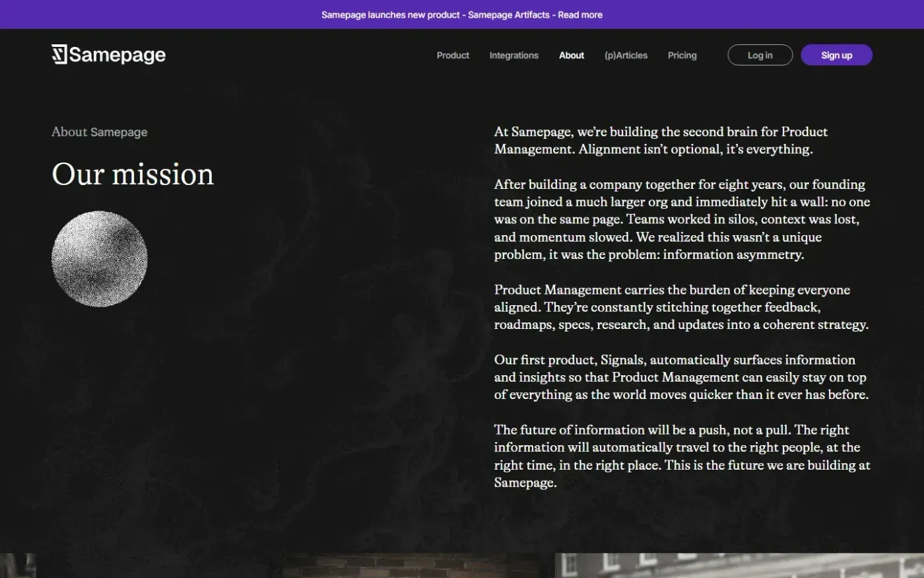This screenshot has width=924, height=578.
Task: Select the About navigation item
Action: pyautogui.click(x=572, y=55)
